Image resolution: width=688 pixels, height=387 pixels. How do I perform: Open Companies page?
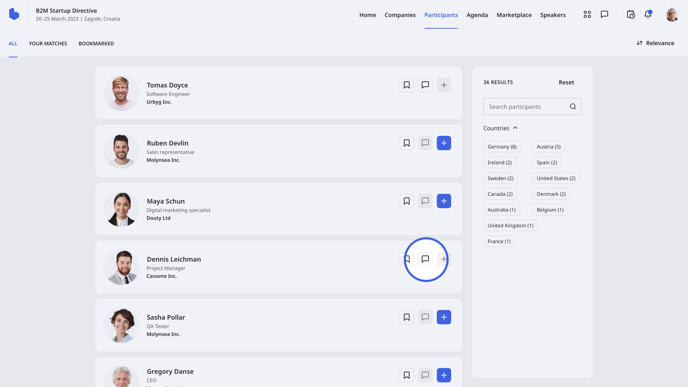400,15
